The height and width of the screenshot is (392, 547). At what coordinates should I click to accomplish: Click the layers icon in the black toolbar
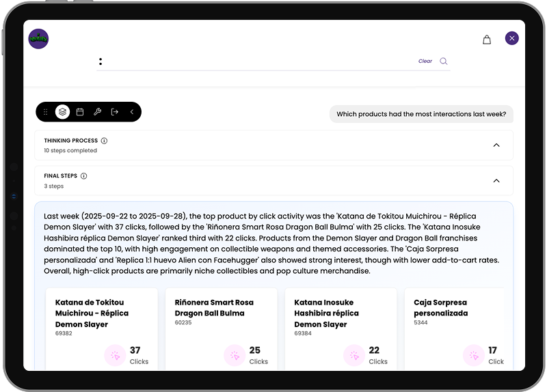tap(62, 112)
